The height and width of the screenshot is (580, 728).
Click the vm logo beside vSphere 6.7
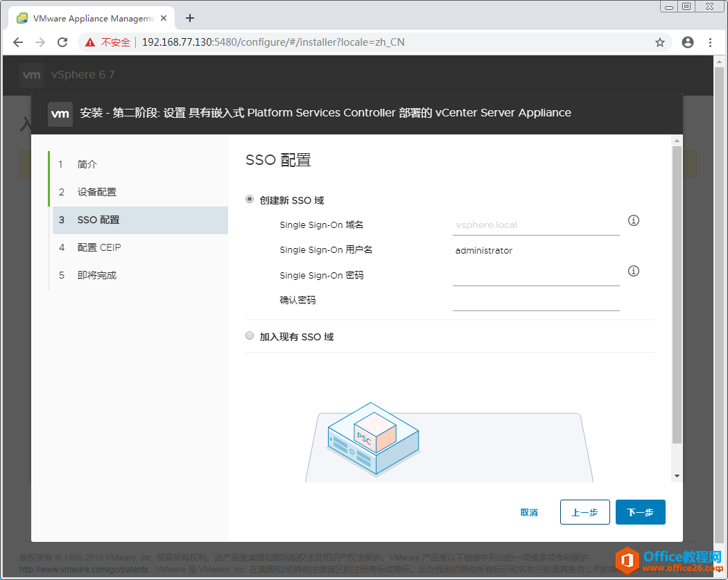tap(32, 75)
